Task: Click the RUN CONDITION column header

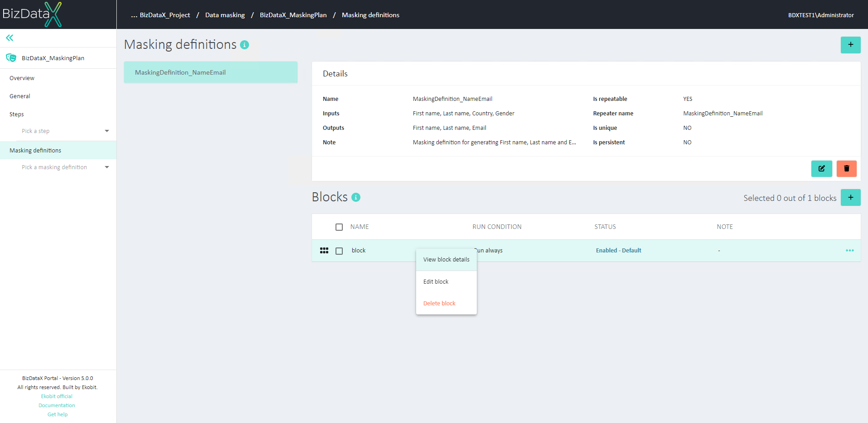Action: click(x=497, y=227)
